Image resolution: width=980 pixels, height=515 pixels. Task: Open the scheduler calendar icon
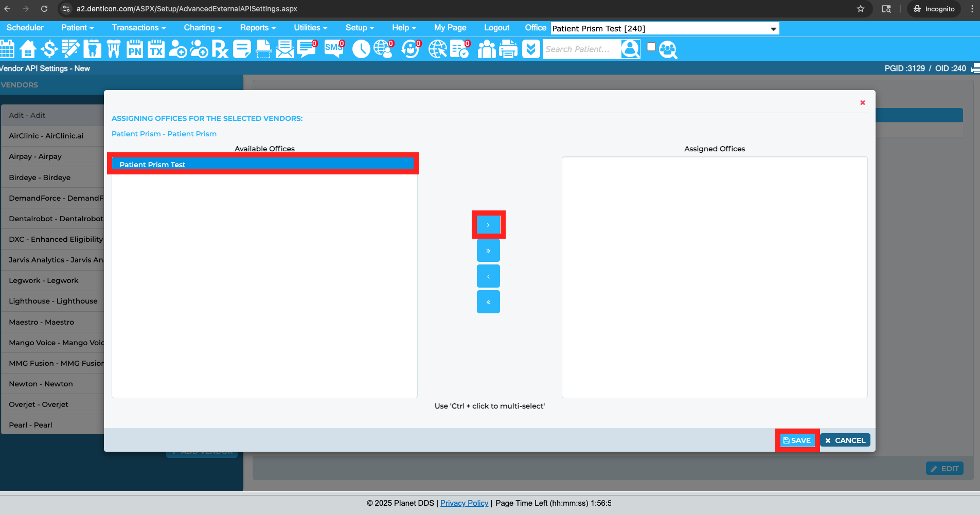point(7,49)
